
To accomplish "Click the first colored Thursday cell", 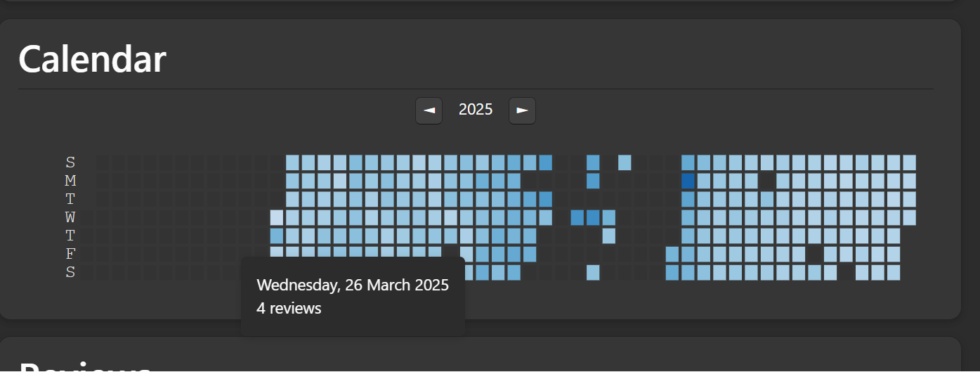I will point(277,236).
